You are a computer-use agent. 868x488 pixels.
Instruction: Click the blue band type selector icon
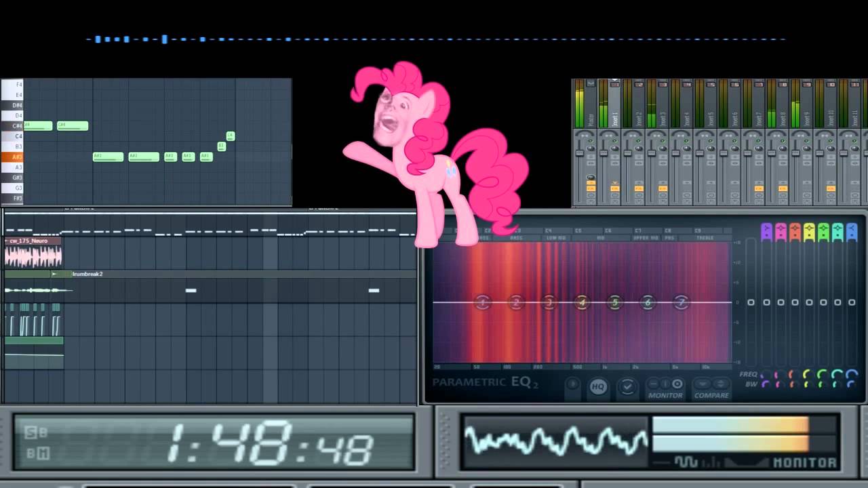pos(852,232)
